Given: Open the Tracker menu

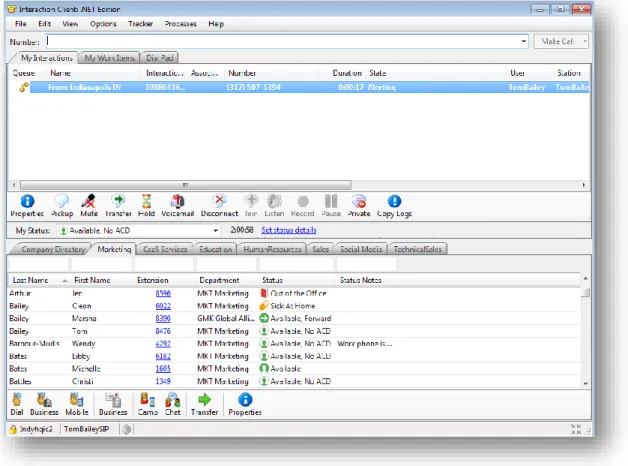Looking at the screenshot, I should point(140,24).
